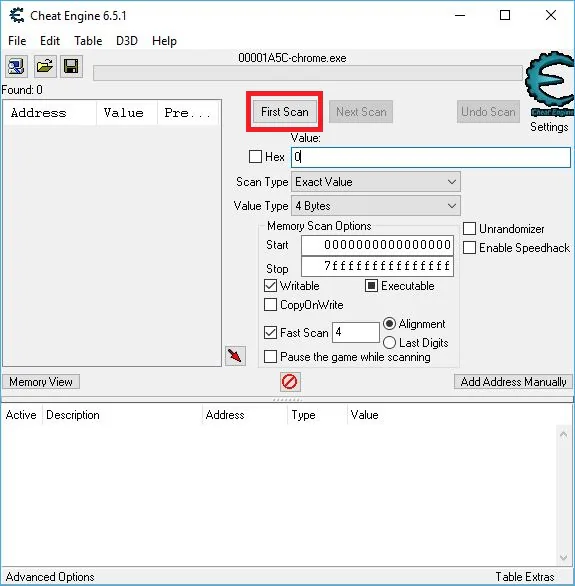Click the Type column header in address table

pos(318,415)
